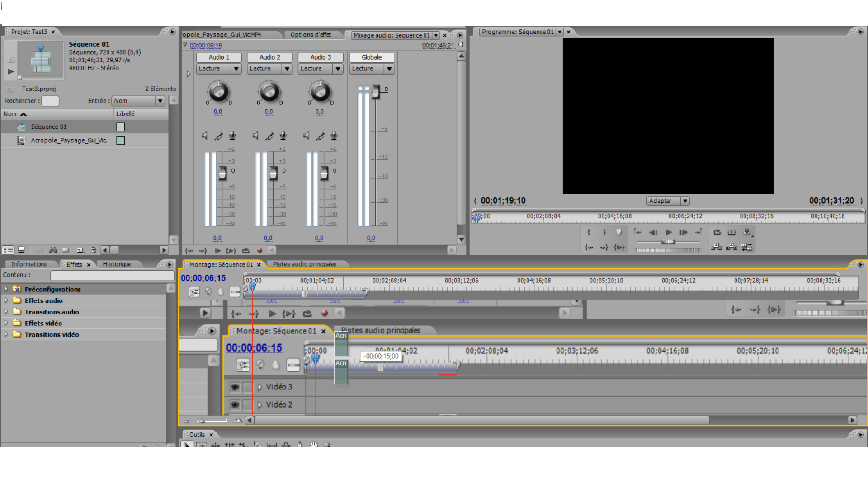
Task: Click the Audio 2 pan knob
Action: [x=269, y=92]
